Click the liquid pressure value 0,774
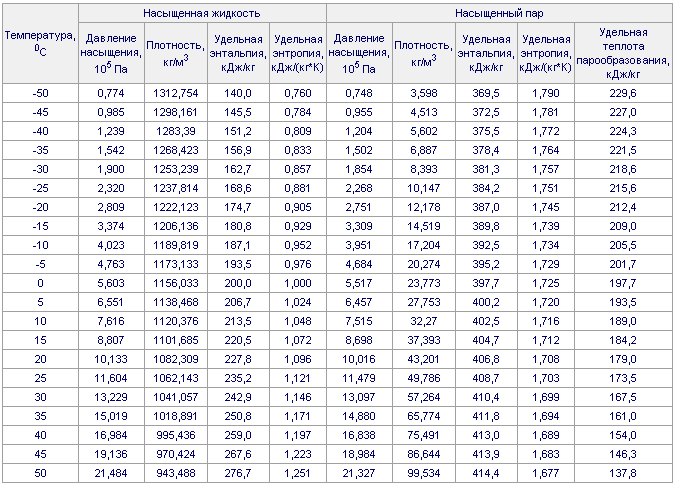Screen dimensions: 677x486 click(111, 93)
